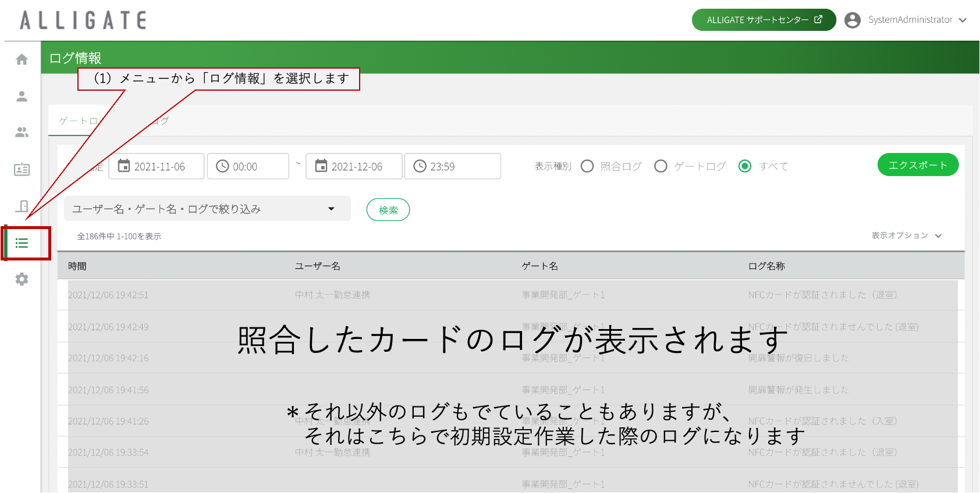Open the single user icon in sidebar

tap(22, 96)
